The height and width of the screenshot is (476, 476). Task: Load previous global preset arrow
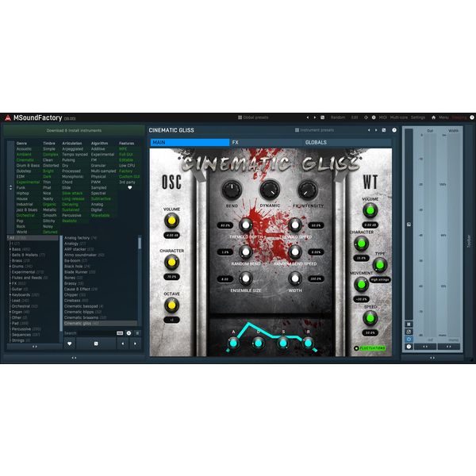pos(308,117)
